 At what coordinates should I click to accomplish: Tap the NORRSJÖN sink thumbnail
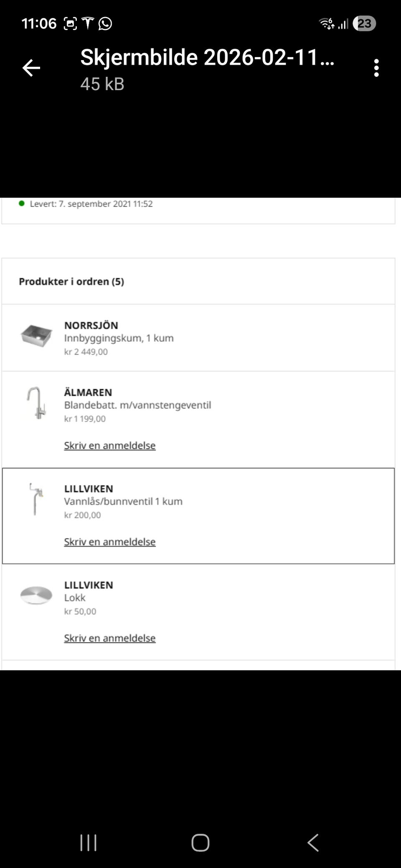[x=36, y=336]
